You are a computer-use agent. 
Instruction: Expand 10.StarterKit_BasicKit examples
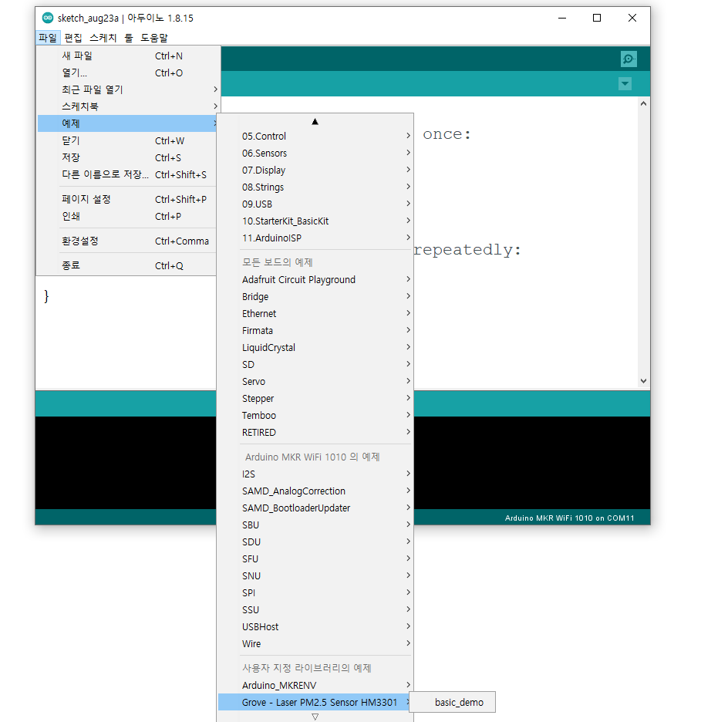point(315,221)
